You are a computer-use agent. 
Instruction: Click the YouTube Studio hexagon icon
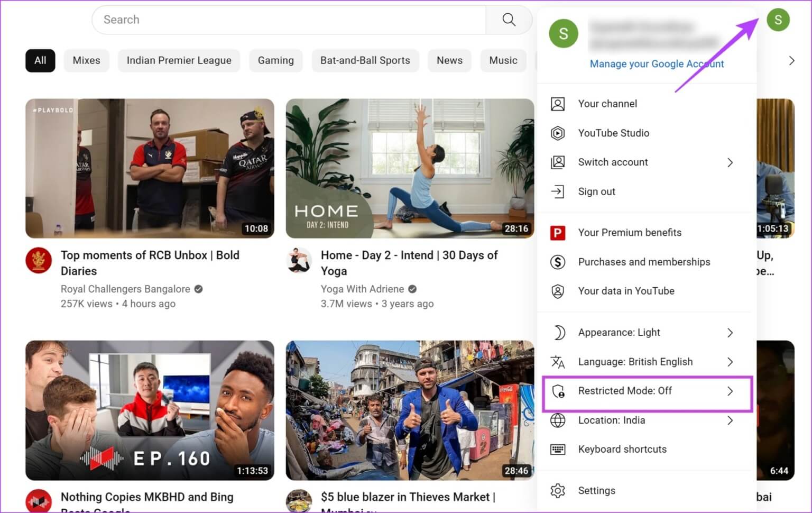point(558,133)
